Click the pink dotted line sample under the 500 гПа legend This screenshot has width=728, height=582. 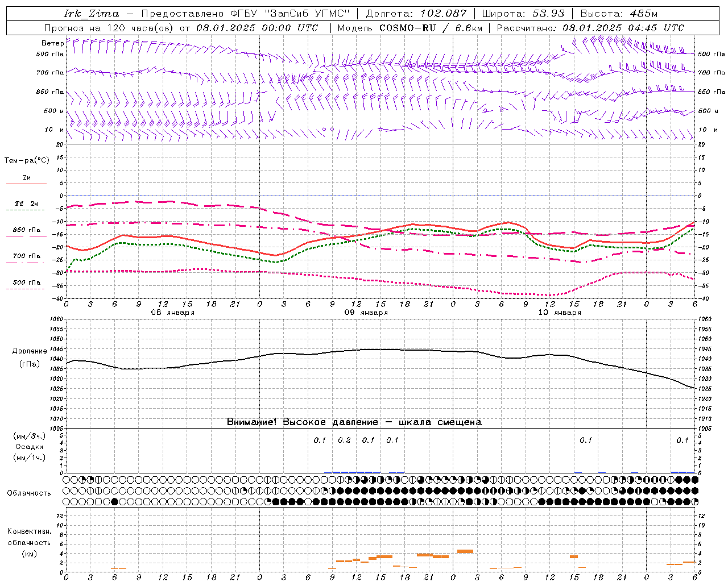[25, 289]
